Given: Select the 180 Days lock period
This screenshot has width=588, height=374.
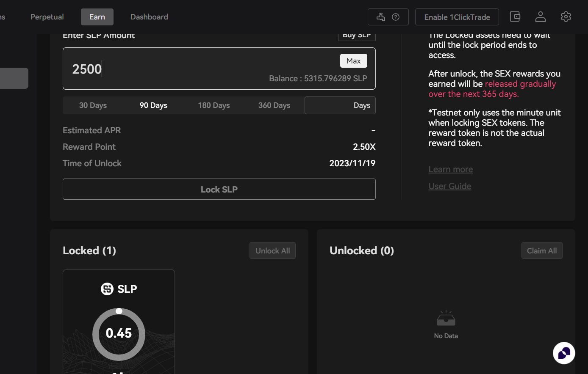Looking at the screenshot, I should tap(214, 105).
